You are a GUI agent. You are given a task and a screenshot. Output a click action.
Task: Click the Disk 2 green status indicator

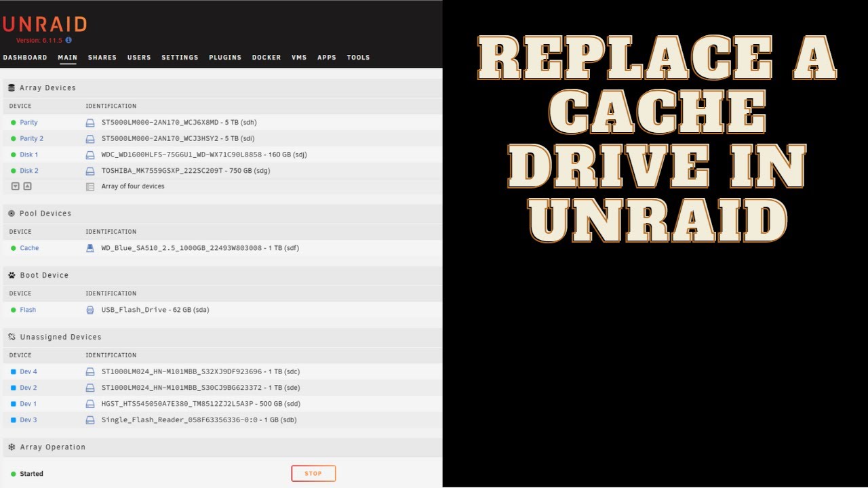[13, 171]
